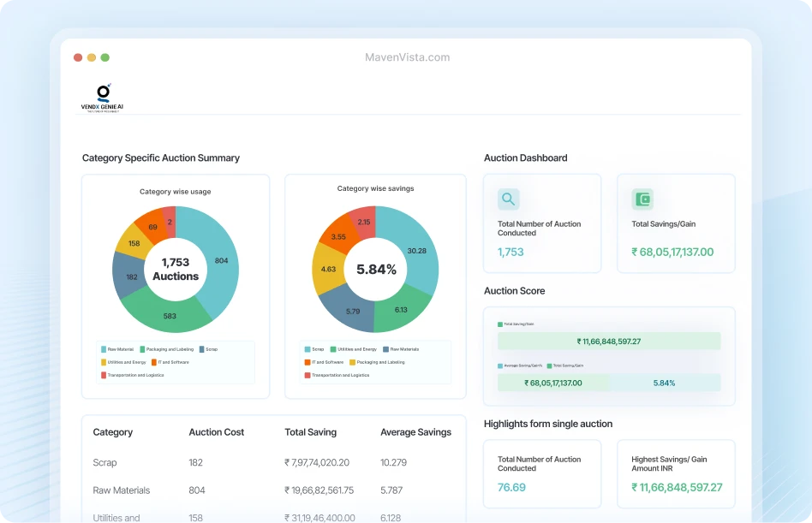Click the Average Savings column header
Image resolution: width=812 pixels, height=523 pixels.
pos(415,432)
